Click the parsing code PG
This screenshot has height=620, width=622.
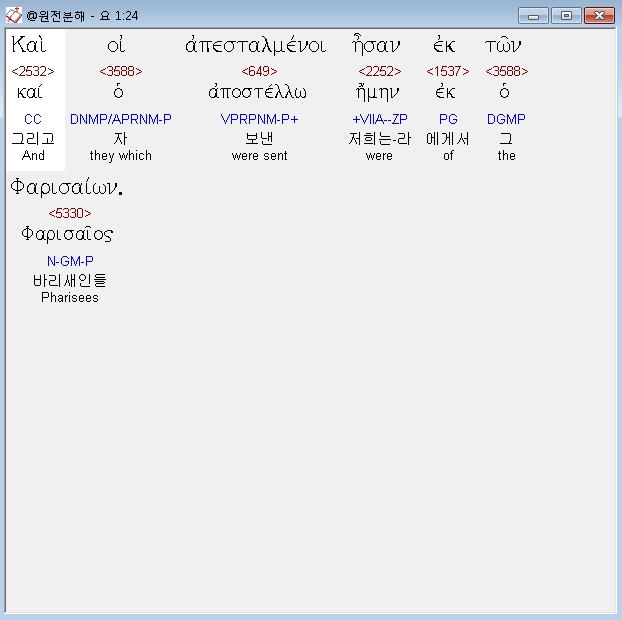pyautogui.click(x=448, y=119)
